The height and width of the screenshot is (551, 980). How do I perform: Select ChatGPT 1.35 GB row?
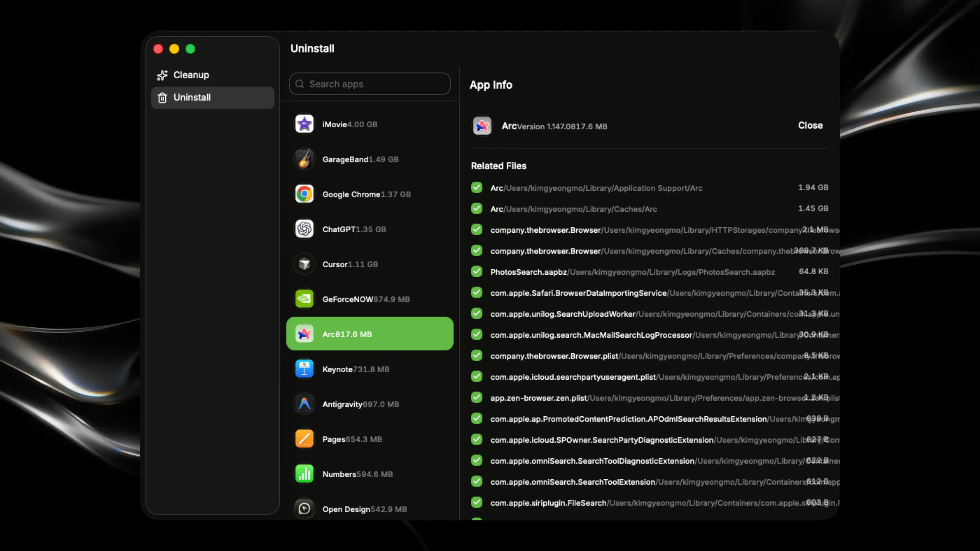coord(370,229)
